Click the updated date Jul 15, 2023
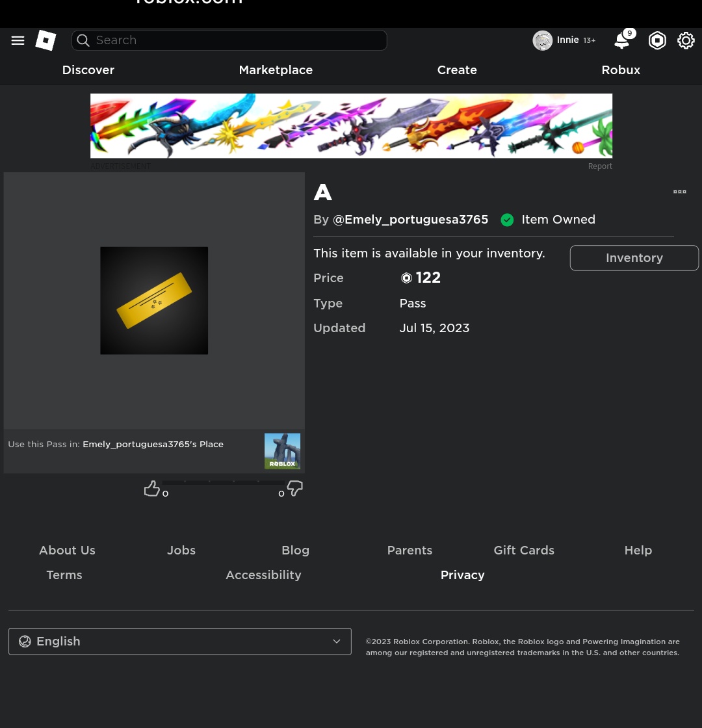This screenshot has height=728, width=702. [434, 328]
